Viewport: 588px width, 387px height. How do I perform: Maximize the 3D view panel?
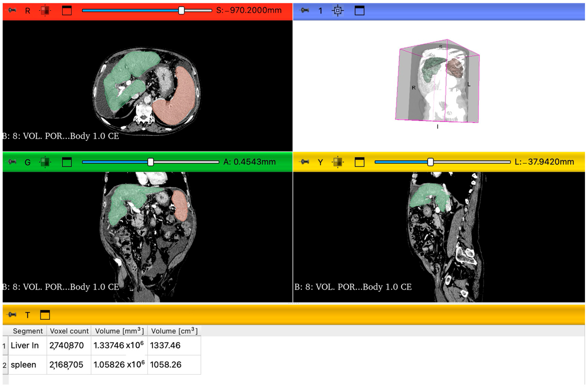[x=359, y=10]
